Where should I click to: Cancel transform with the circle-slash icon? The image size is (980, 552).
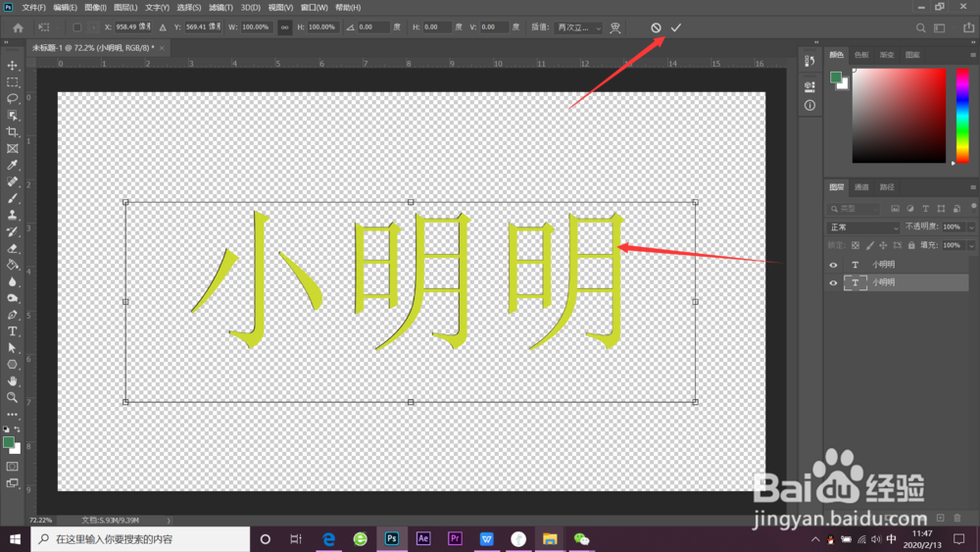656,27
